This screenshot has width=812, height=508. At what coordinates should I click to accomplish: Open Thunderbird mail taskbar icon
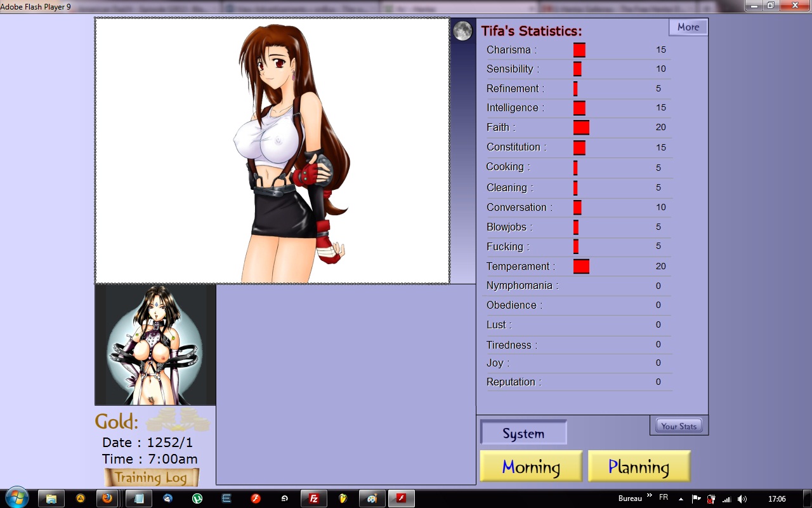(168, 498)
